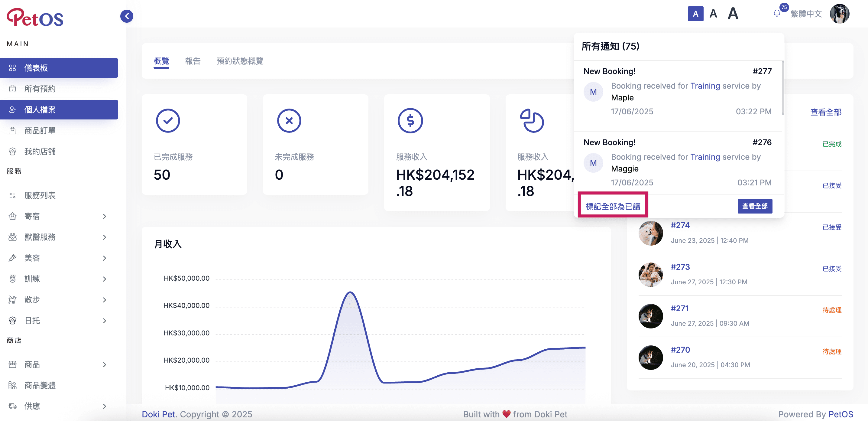Expand the 日托 submenu chevron

click(x=105, y=321)
